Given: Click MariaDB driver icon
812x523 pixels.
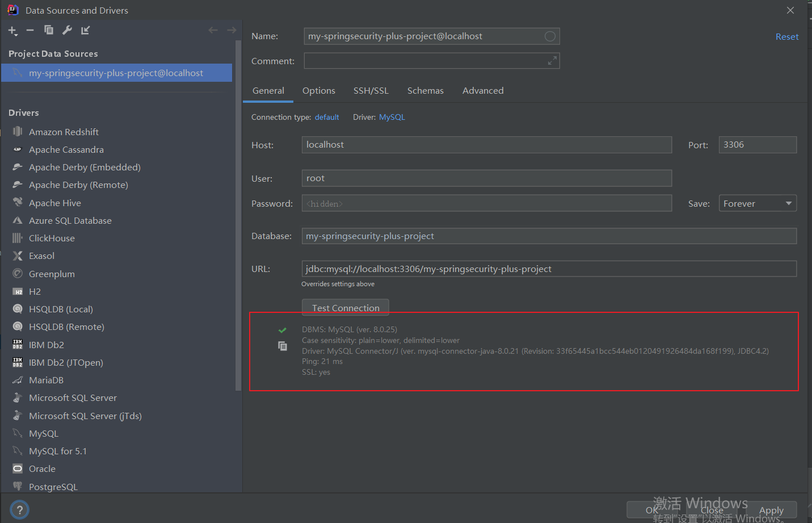Looking at the screenshot, I should [18, 380].
